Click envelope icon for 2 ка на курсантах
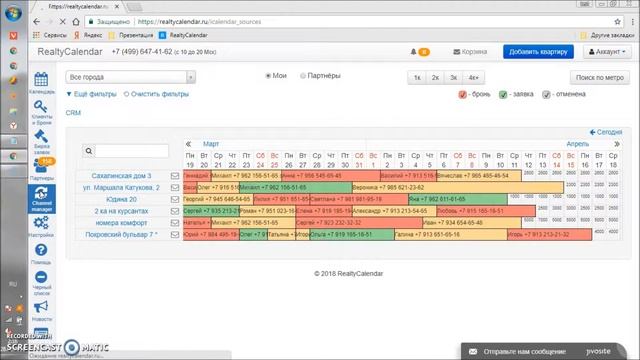The image size is (640, 360). tap(175, 211)
